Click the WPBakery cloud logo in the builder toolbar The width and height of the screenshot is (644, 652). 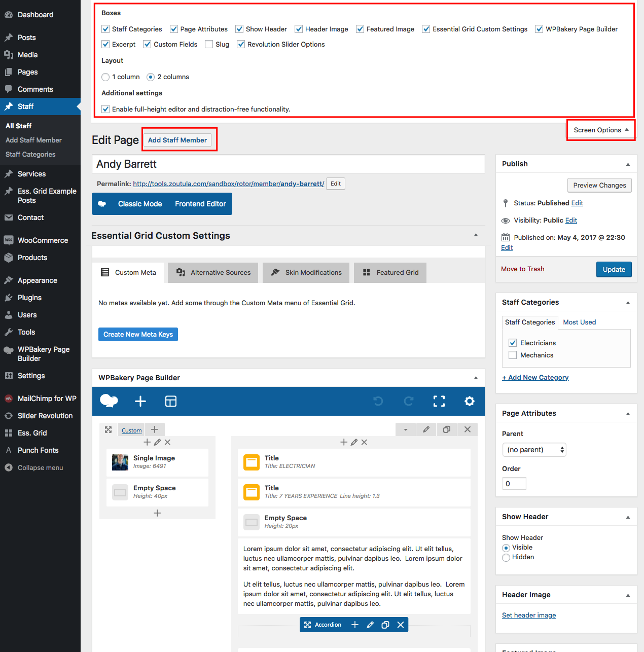[x=109, y=401]
